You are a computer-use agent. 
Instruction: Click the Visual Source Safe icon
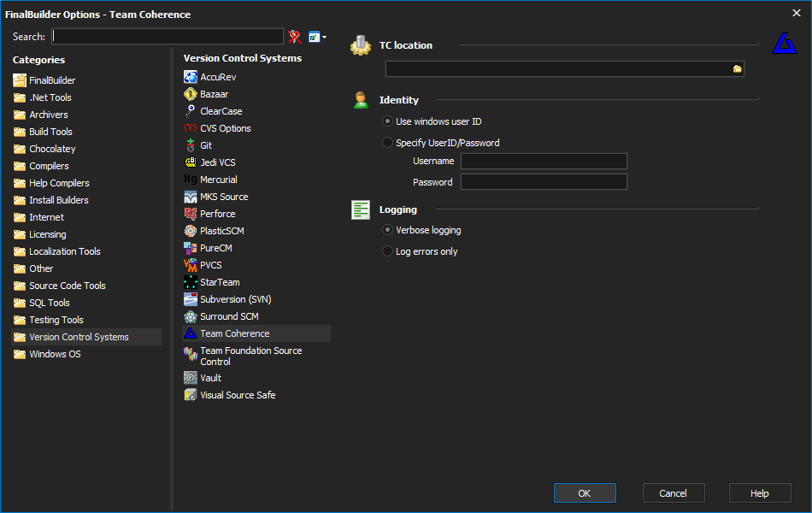point(190,395)
